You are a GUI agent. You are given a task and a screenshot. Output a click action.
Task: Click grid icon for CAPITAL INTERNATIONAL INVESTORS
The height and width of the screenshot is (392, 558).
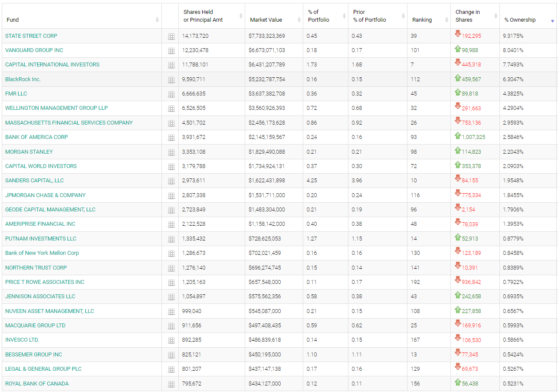coord(171,65)
